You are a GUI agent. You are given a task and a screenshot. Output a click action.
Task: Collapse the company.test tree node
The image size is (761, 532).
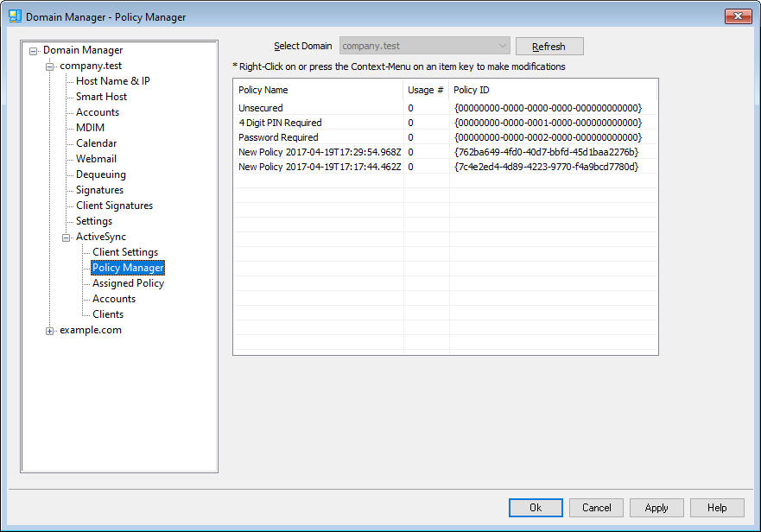(x=50, y=66)
